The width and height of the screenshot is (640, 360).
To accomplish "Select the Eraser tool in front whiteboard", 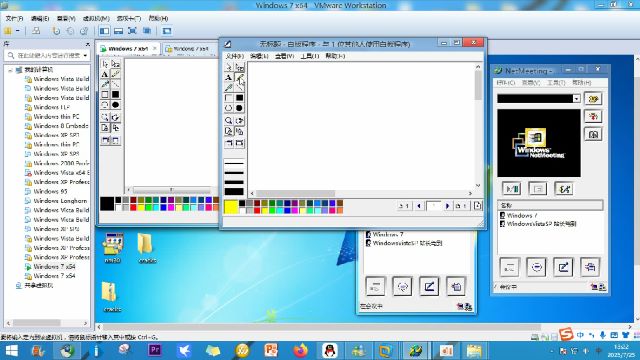I will click(240, 67).
